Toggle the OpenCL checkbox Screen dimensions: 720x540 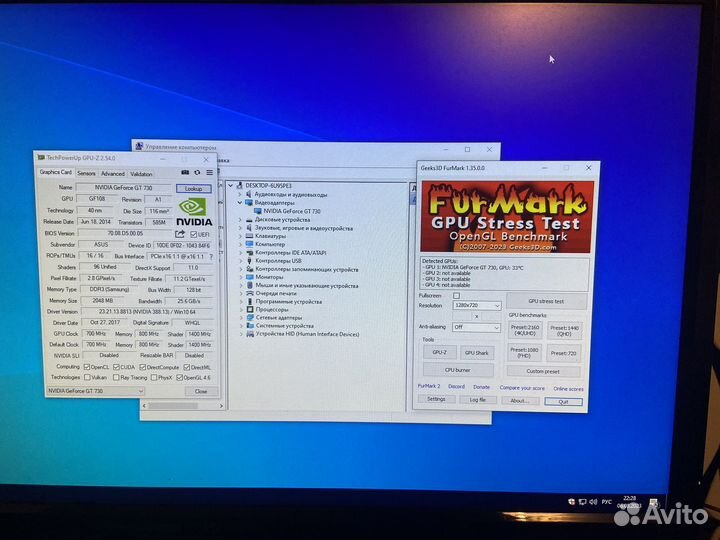tap(87, 367)
